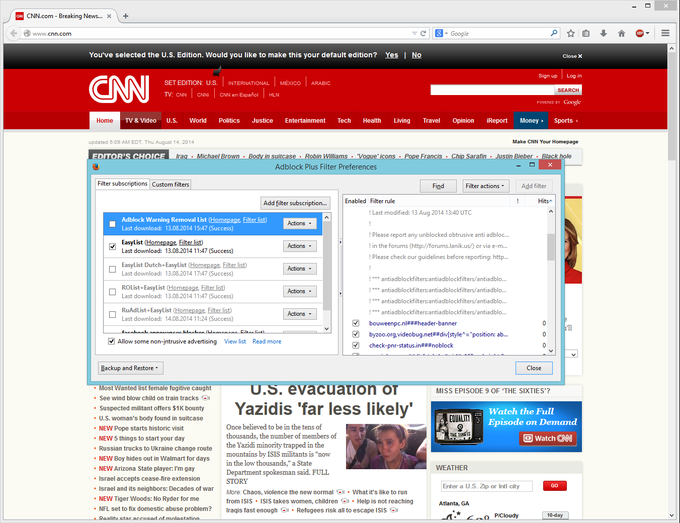This screenshot has height=523, width=680.
Task: Open the Firefox hamburger menu
Action: point(665,33)
